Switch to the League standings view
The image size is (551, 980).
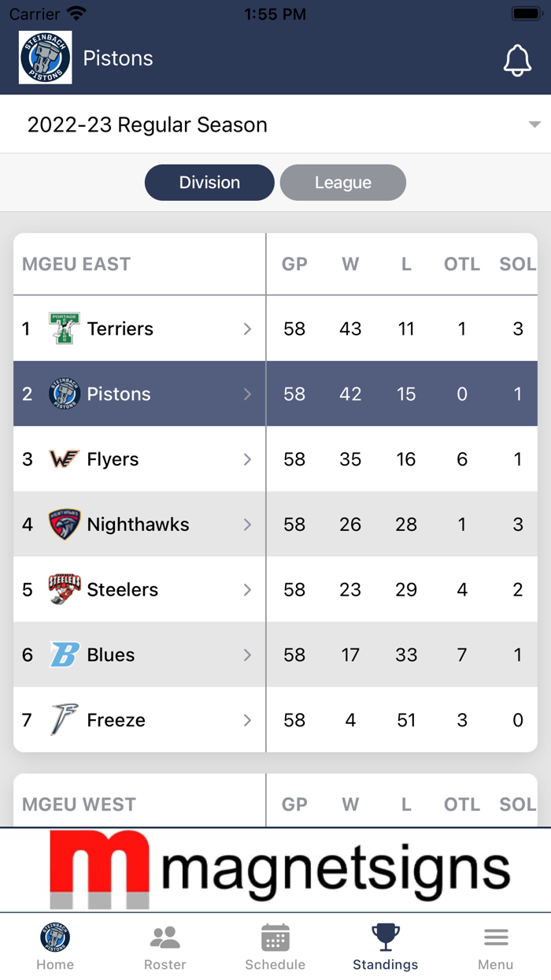tap(342, 182)
